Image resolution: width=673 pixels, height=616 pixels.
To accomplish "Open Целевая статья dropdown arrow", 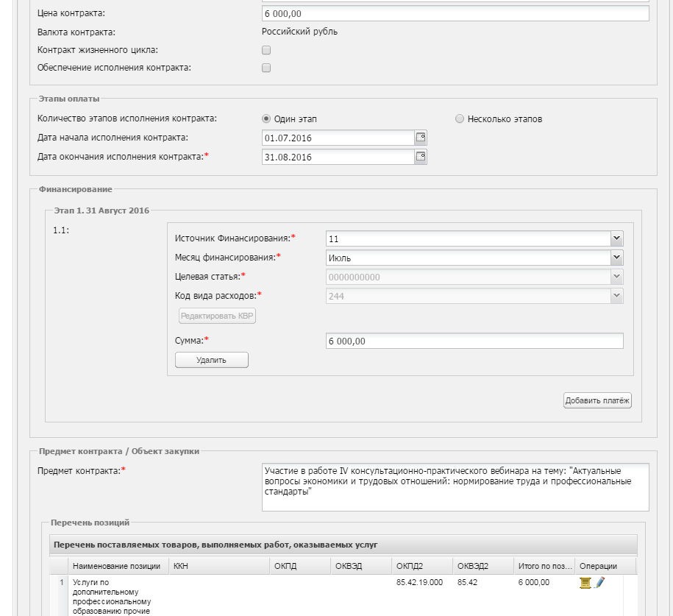I will coord(616,277).
